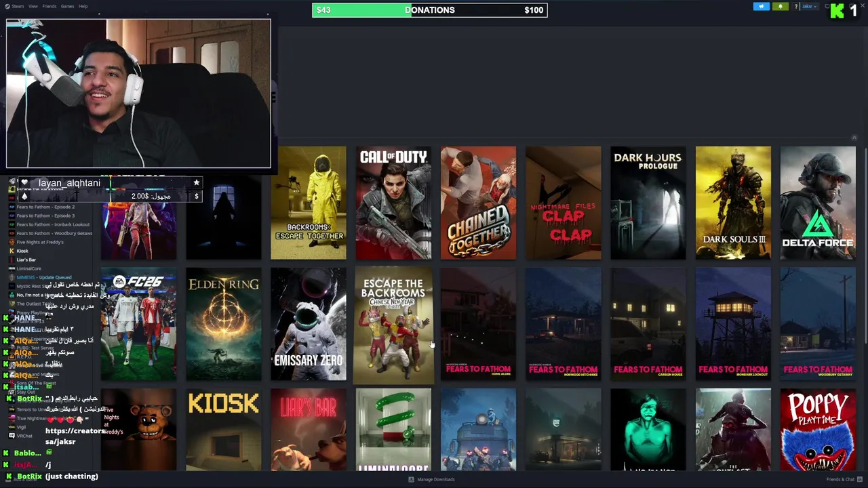
Task: Open Fears to Fathom Ironbark Lookout cover
Action: 733,324
